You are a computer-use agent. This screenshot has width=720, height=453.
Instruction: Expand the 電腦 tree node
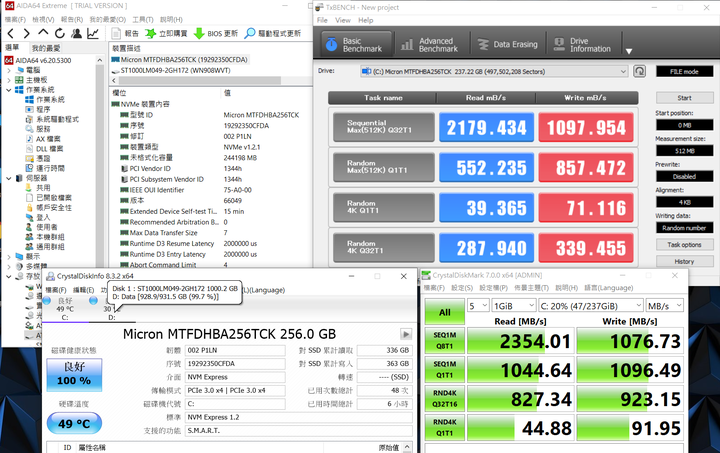coord(9,70)
